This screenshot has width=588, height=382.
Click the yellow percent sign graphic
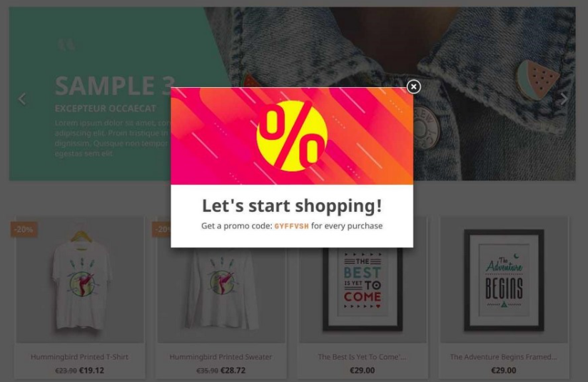(292, 136)
